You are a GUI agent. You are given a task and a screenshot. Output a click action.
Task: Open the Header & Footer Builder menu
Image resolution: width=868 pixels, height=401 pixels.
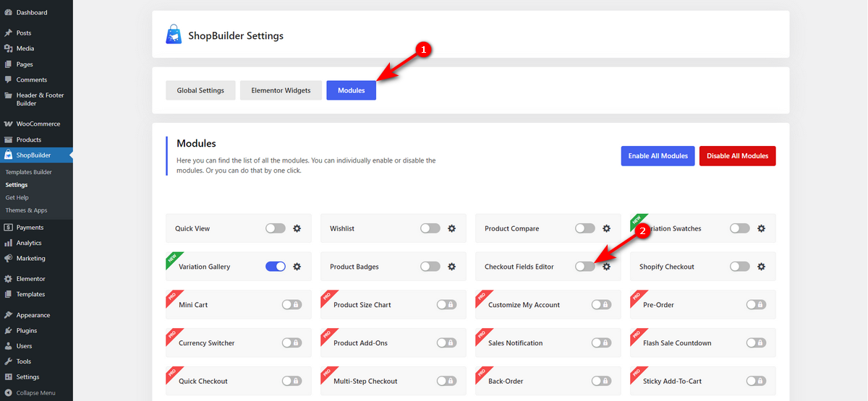pos(36,99)
